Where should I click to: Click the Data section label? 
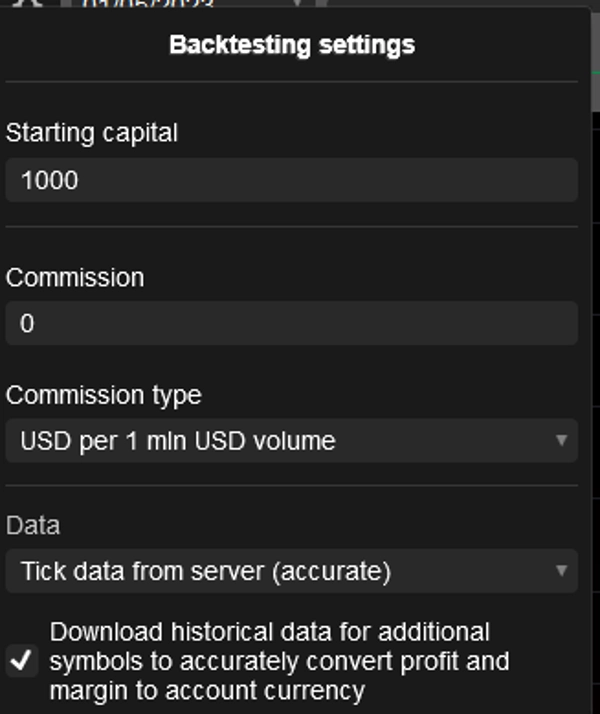pos(33,525)
